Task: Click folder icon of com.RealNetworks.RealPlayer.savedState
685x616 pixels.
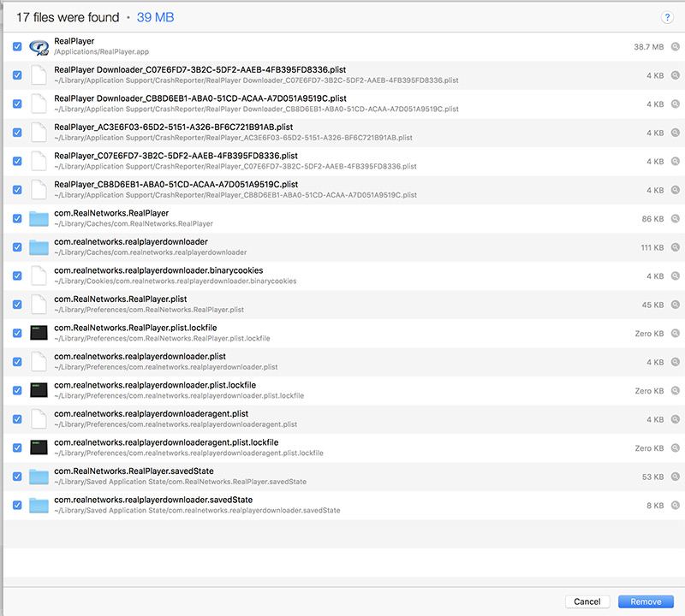Action: click(x=39, y=477)
